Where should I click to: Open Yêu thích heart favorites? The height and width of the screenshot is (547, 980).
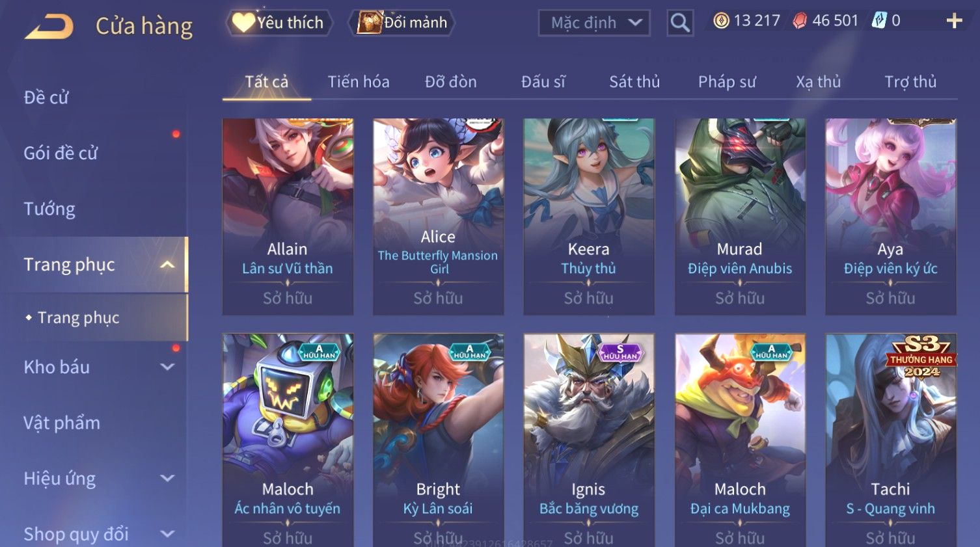coord(279,23)
